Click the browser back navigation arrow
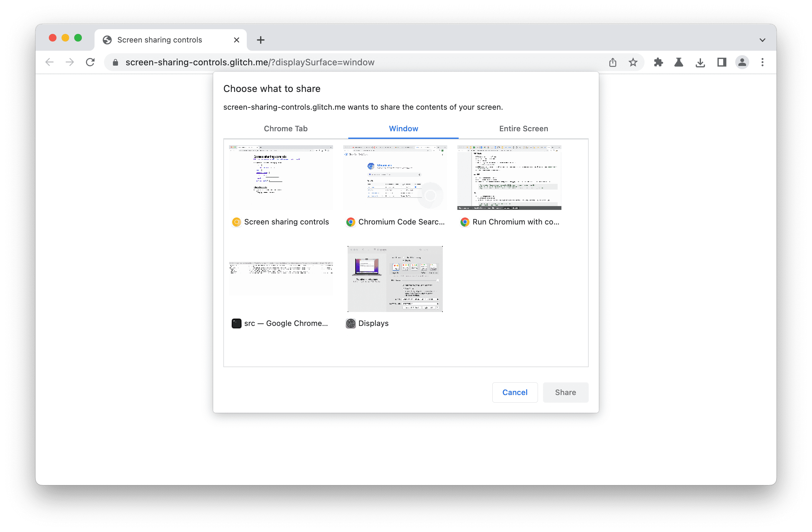The width and height of the screenshot is (812, 532). point(49,62)
